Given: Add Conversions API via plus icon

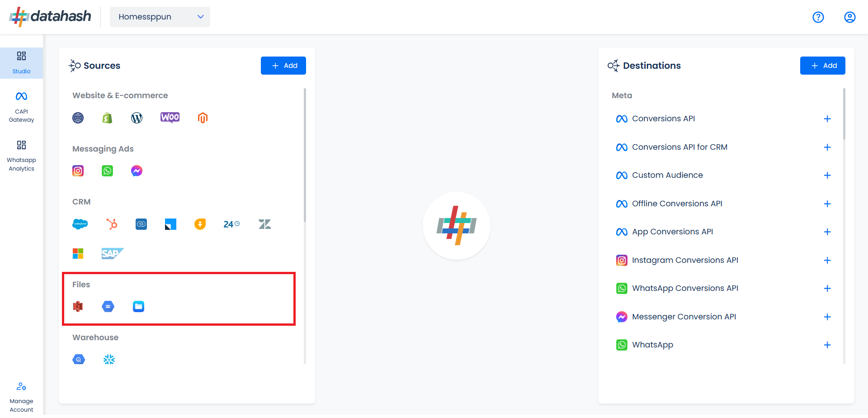Looking at the screenshot, I should coord(827,119).
